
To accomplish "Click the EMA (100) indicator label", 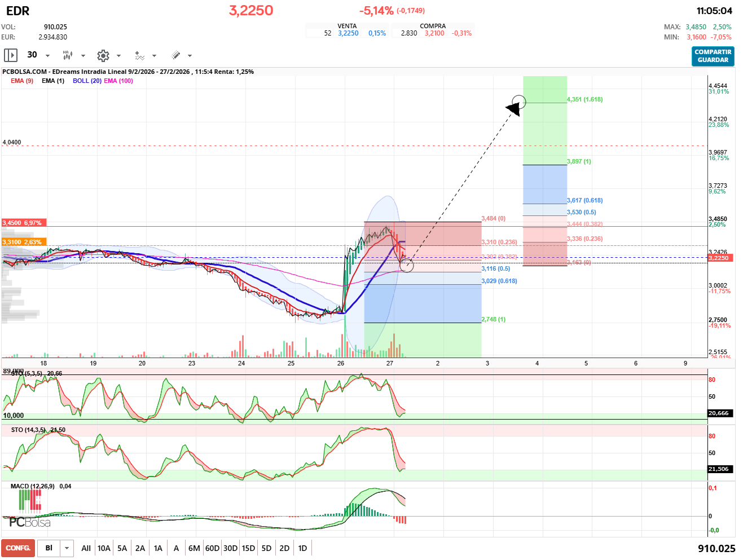I will (118, 81).
